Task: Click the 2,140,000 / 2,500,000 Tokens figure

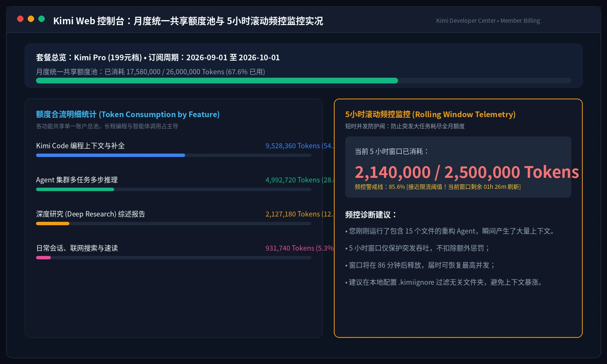Action: point(467,172)
